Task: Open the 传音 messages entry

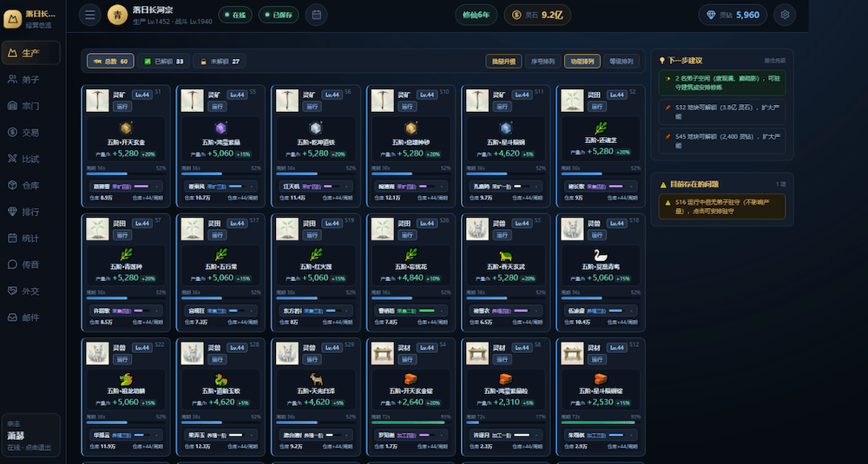Action: coord(30,265)
